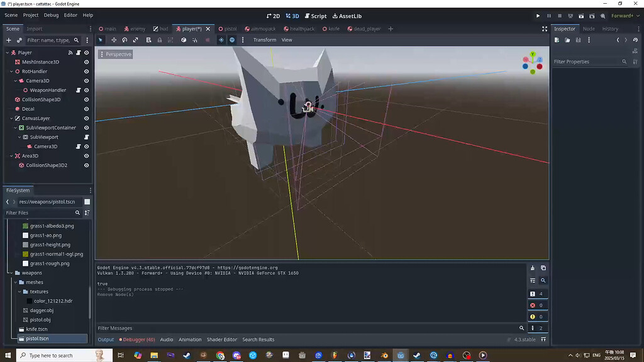The image size is (644, 362).
Task: Collapse the SubViewportContainer node
Action: point(16,128)
